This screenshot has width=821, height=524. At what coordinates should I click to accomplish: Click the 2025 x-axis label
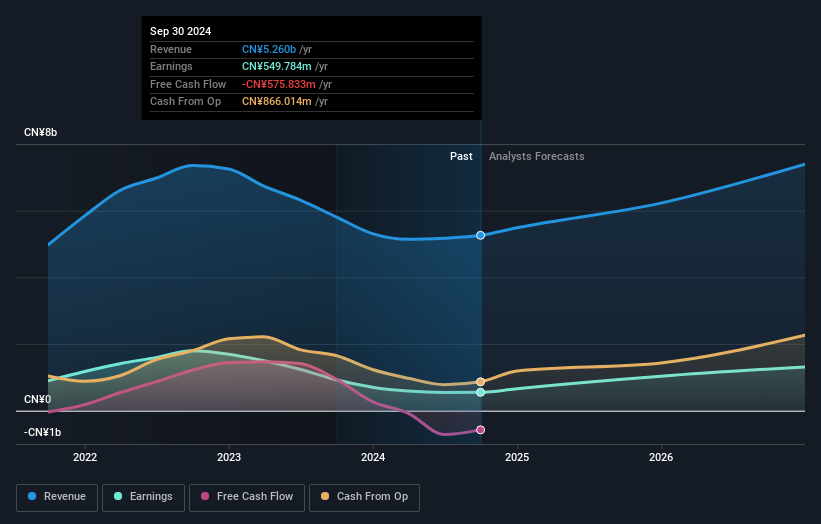click(517, 457)
